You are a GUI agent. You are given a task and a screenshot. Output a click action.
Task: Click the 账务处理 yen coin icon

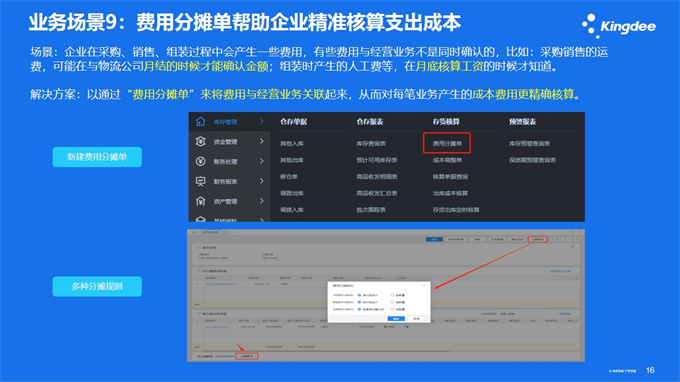click(x=200, y=161)
